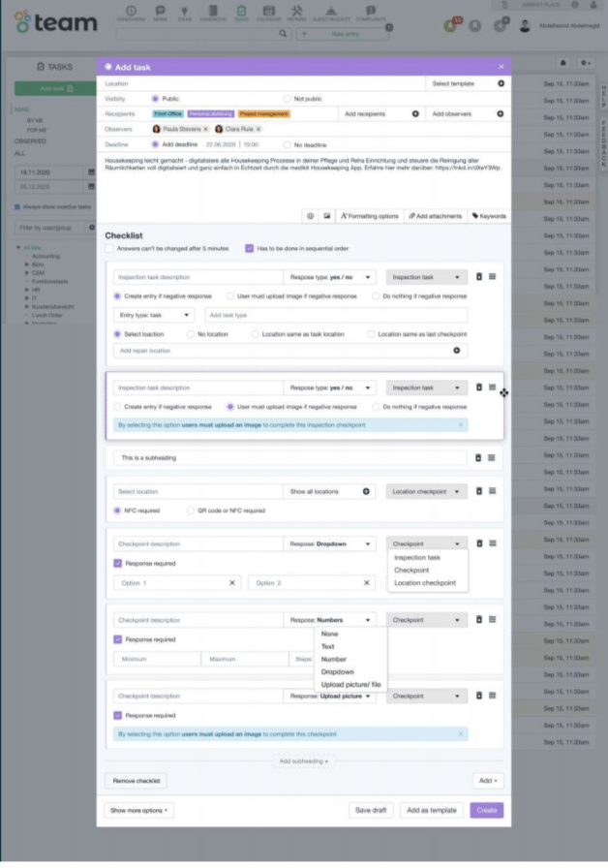Choose Dropdown in the response type menu
This screenshot has width=608, height=868.
(x=337, y=672)
